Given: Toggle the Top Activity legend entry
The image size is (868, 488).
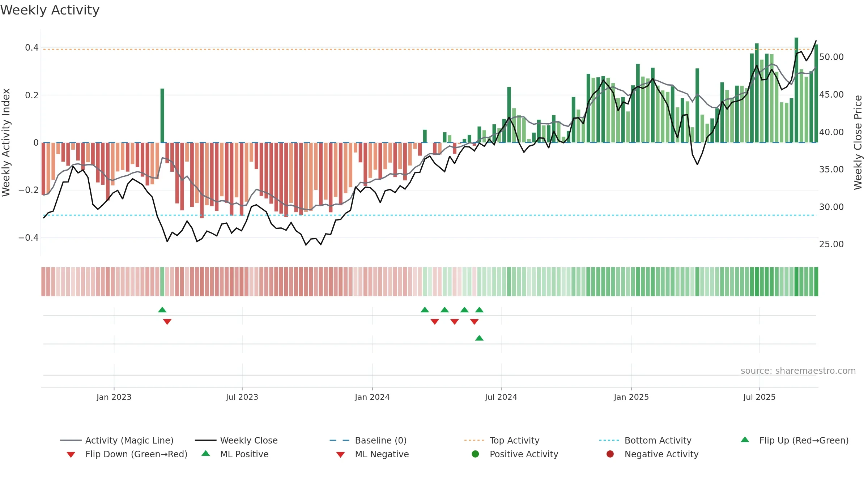Looking at the screenshot, I should [x=502, y=440].
